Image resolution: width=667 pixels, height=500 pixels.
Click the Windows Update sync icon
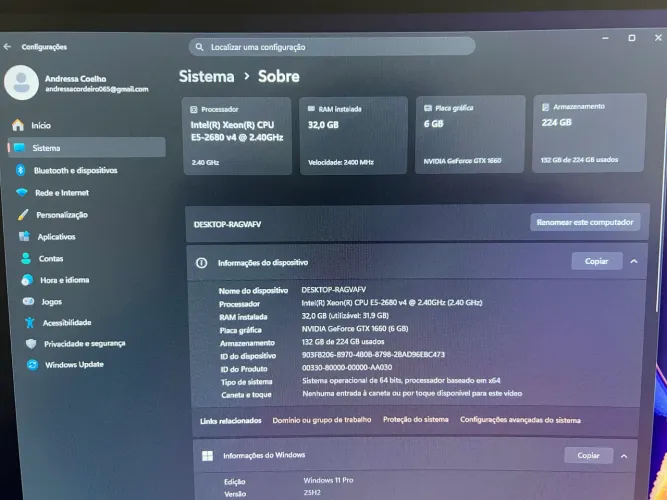(32, 365)
